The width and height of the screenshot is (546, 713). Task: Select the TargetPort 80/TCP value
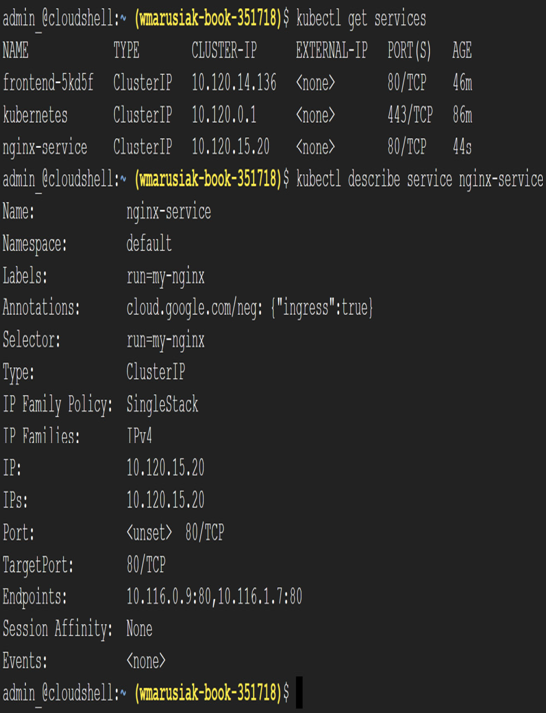click(x=146, y=565)
